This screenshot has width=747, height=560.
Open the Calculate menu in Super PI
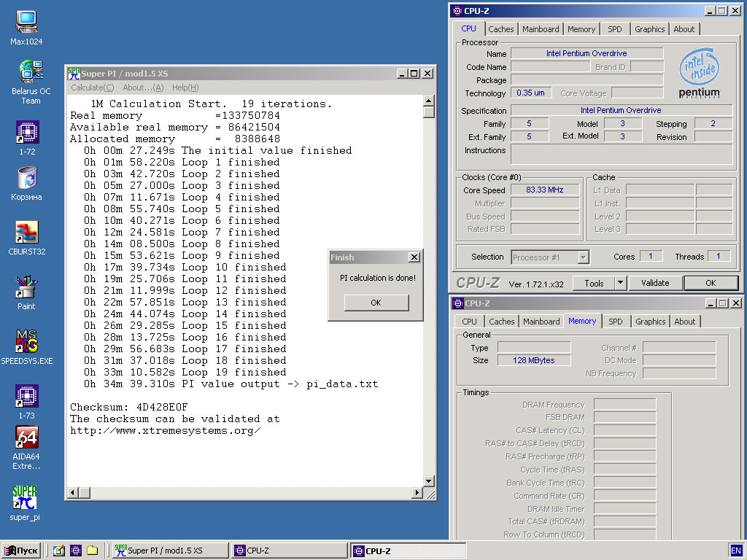point(93,87)
